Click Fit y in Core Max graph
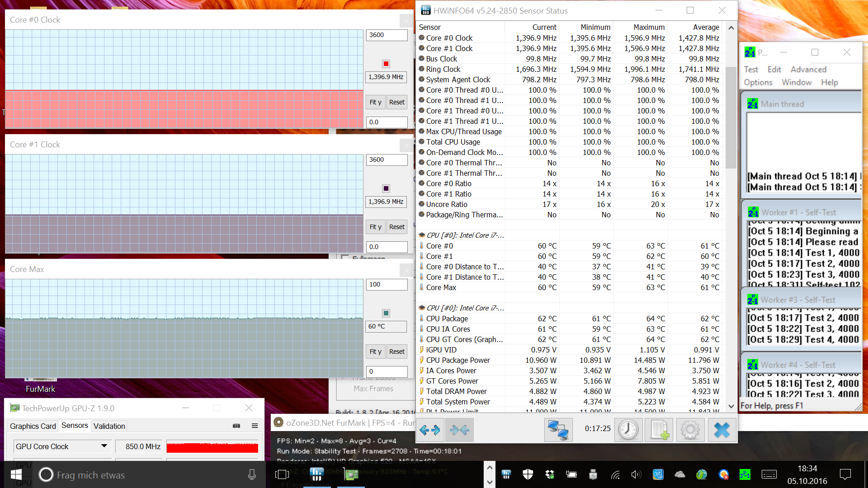 pos(375,352)
